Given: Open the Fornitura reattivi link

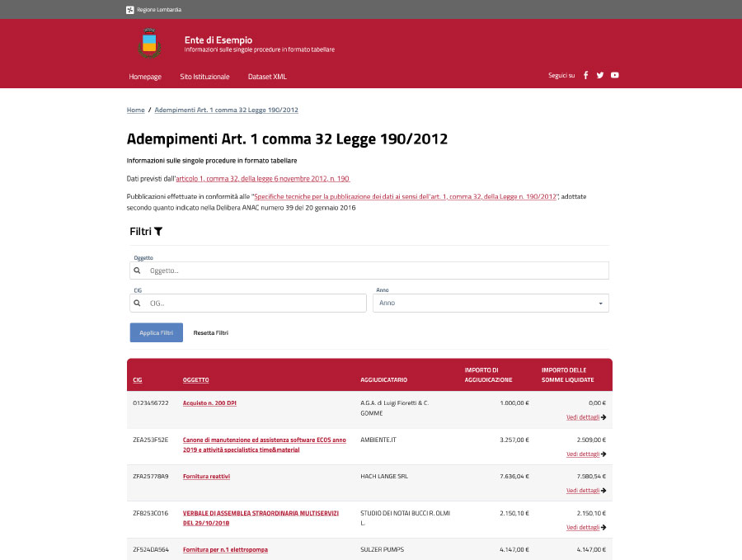Looking at the screenshot, I should point(206,476).
